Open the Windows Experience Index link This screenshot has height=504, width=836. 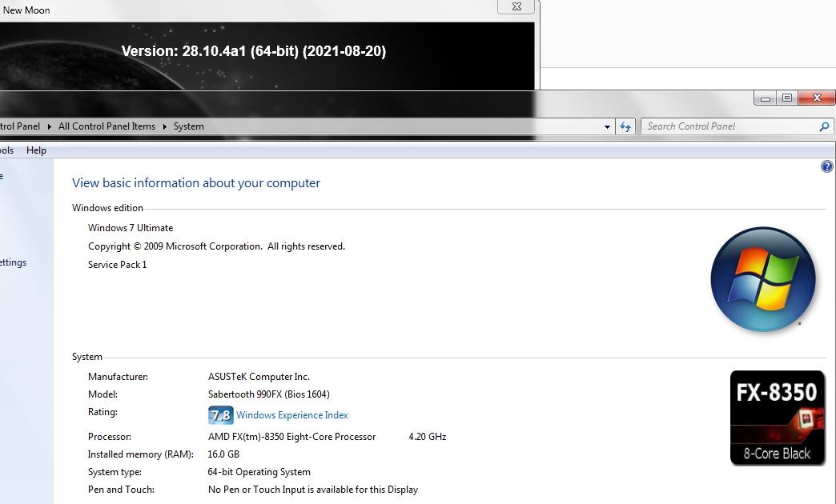coord(291,415)
